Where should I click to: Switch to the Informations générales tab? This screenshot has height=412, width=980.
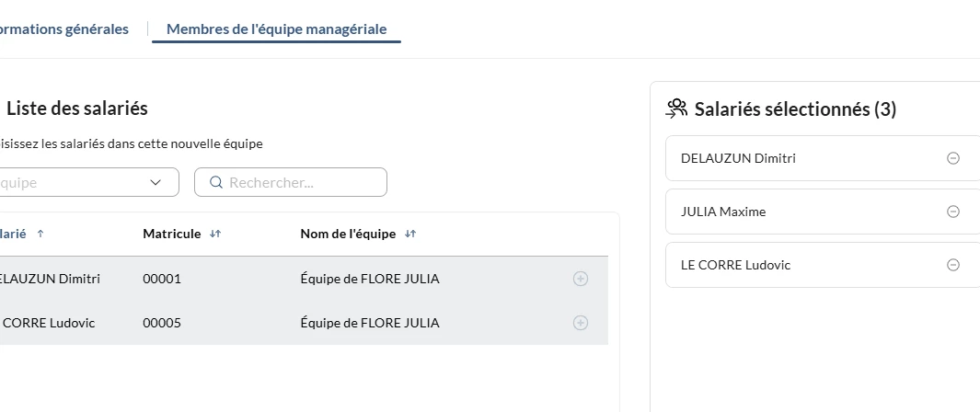coord(66,29)
